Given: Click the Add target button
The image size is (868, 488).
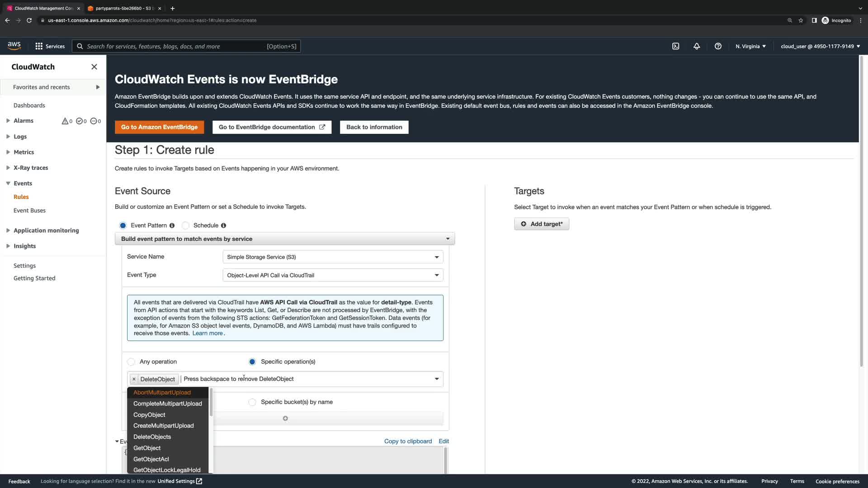Looking at the screenshot, I should click(x=542, y=224).
